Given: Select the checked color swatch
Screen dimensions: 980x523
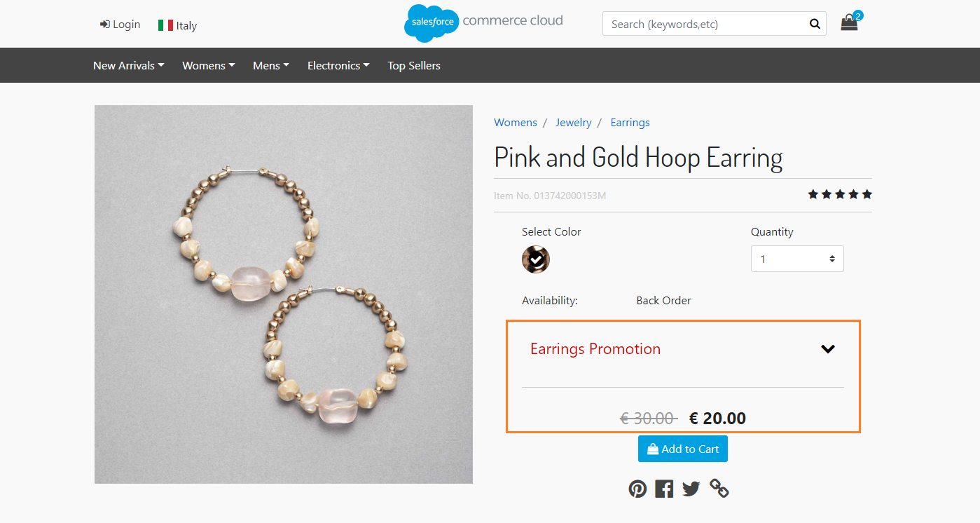Looking at the screenshot, I should click(536, 259).
